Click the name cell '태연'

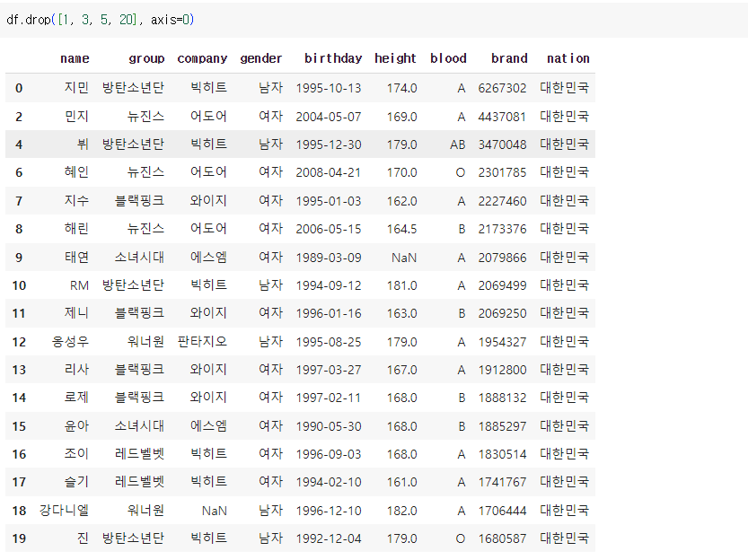(x=76, y=258)
